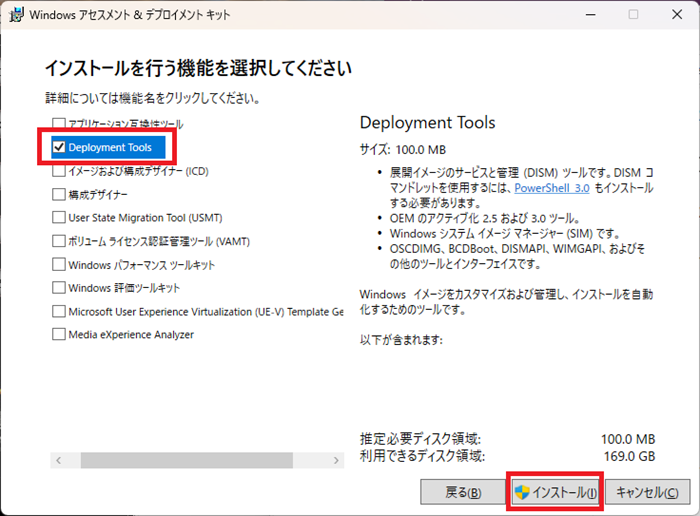Enable the アプリケーション互換性ツール checkbox
This screenshot has width=700, height=516.
(x=58, y=125)
